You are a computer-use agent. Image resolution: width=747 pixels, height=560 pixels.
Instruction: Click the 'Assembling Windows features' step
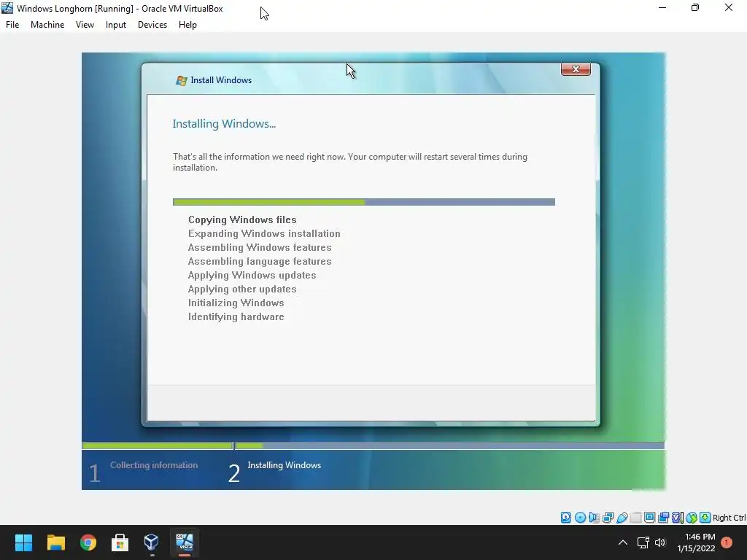point(260,247)
